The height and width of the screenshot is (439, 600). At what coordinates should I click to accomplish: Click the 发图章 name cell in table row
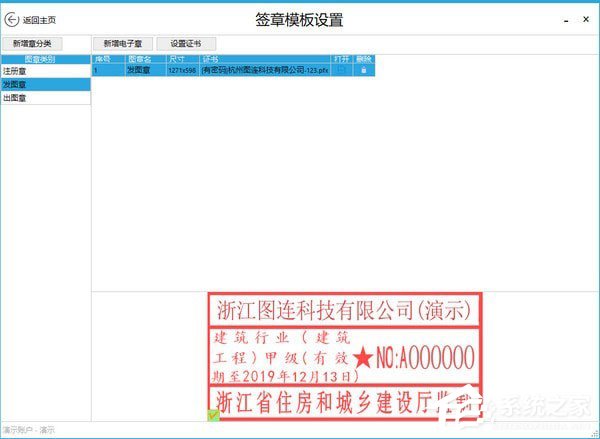[145, 70]
